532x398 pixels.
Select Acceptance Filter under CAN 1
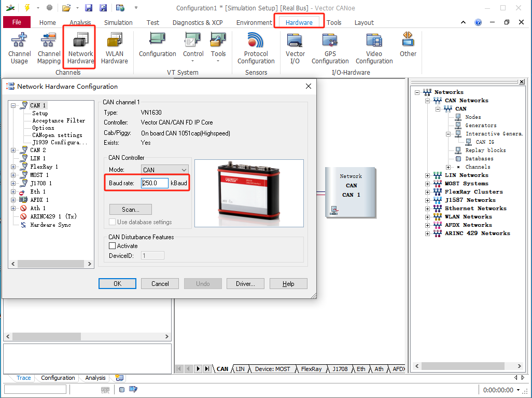point(59,120)
